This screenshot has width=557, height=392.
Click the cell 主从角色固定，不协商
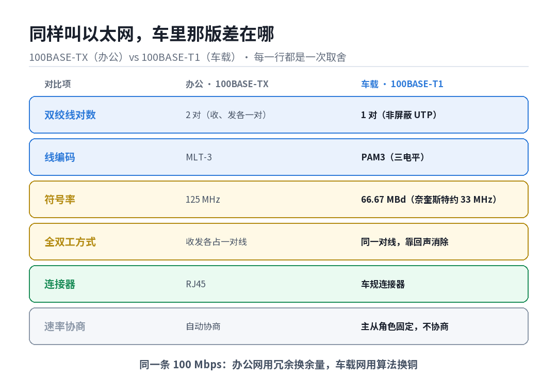pyautogui.click(x=405, y=326)
